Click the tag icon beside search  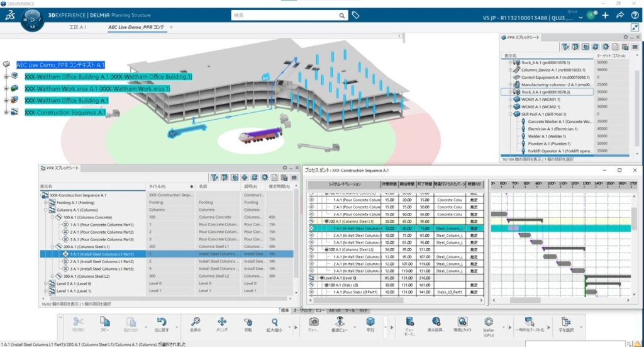[356, 15]
